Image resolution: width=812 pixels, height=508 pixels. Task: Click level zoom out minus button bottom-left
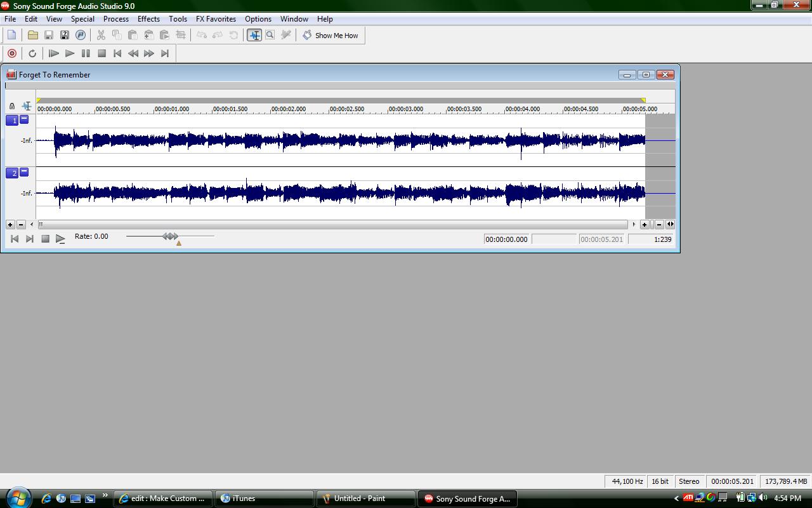21,224
